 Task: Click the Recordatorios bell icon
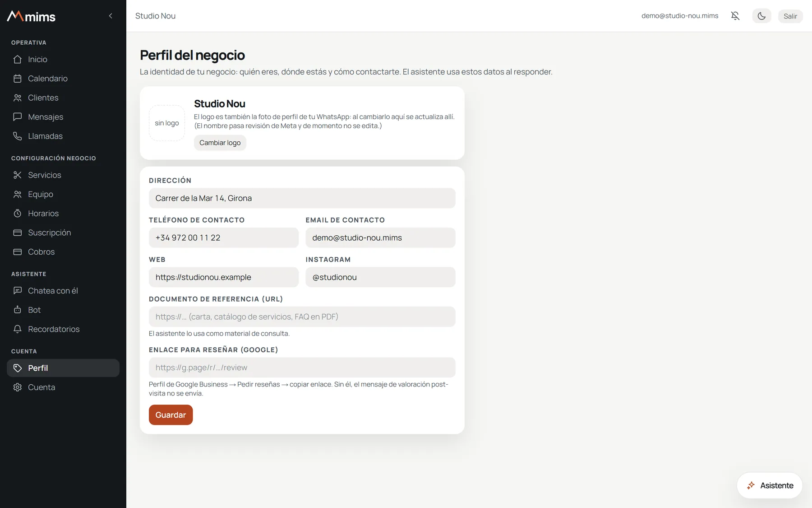point(18,329)
